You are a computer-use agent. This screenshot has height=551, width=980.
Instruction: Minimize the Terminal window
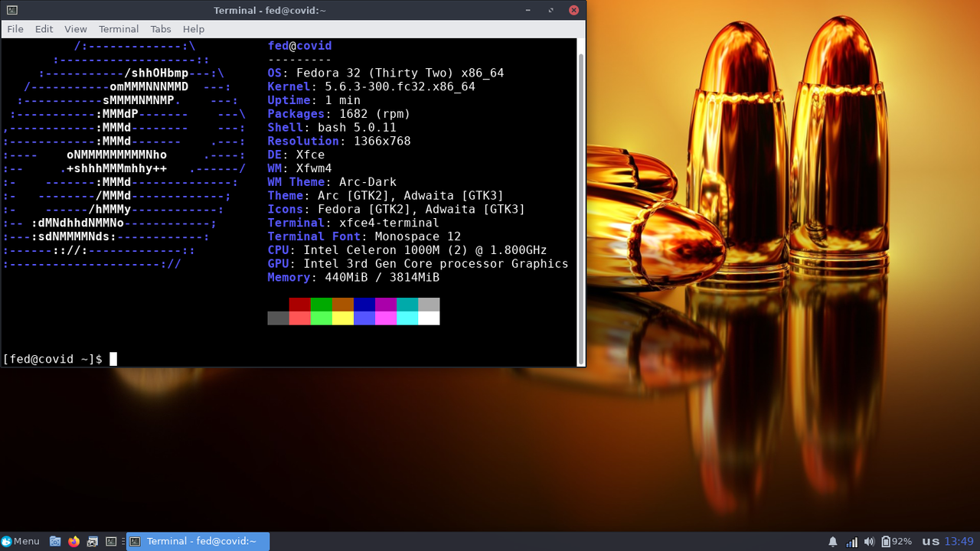pyautogui.click(x=528, y=10)
